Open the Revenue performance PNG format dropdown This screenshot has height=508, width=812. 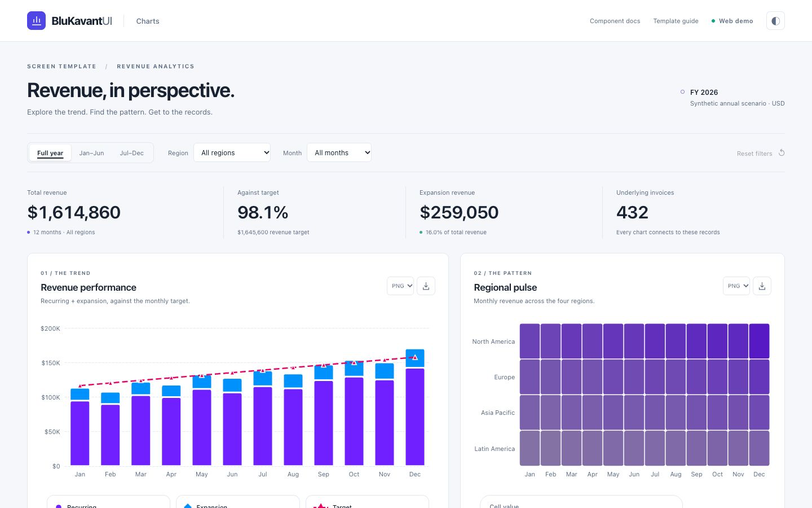click(400, 286)
